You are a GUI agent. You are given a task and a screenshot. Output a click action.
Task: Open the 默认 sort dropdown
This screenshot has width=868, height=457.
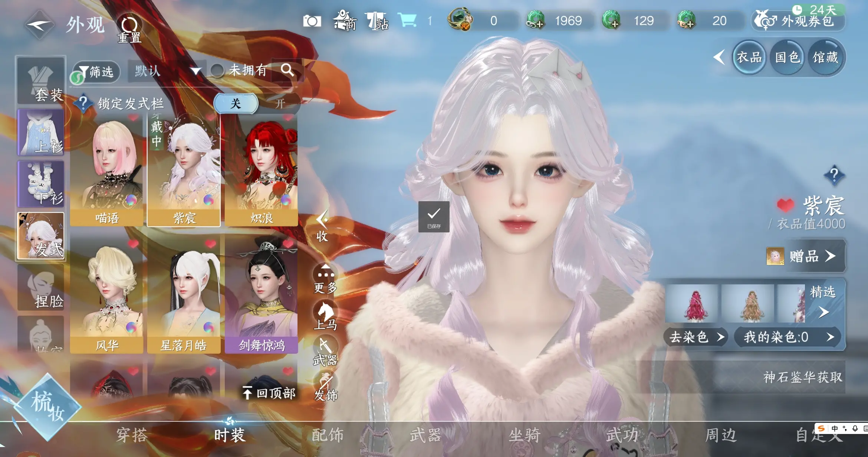(x=166, y=71)
